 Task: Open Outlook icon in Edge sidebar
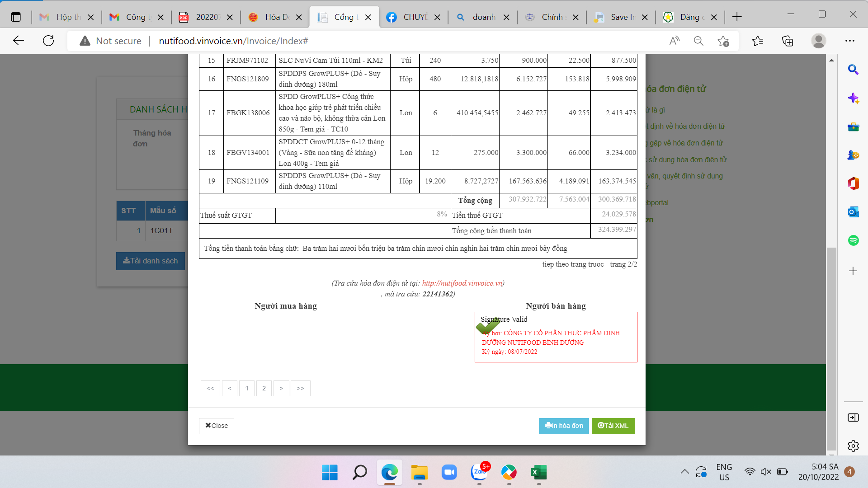coord(853,212)
